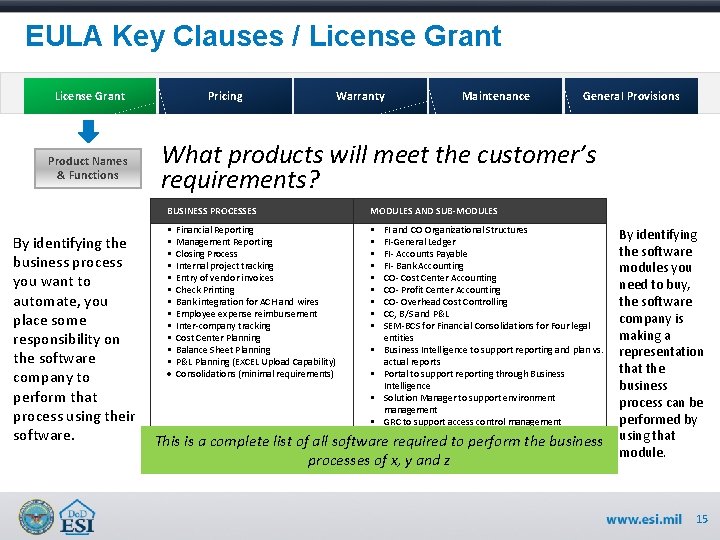Screen dimensions: 720x540
Task: Select CO- Profit Center Accounting
Action: click(442, 290)
